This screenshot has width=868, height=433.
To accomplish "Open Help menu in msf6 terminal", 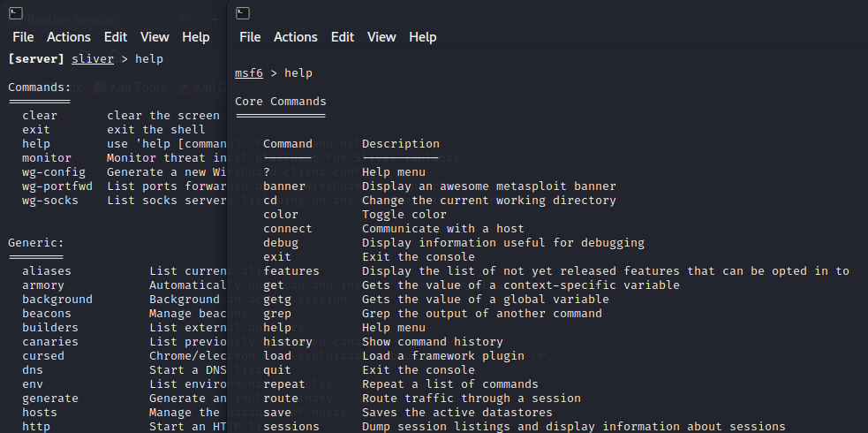I will [423, 37].
